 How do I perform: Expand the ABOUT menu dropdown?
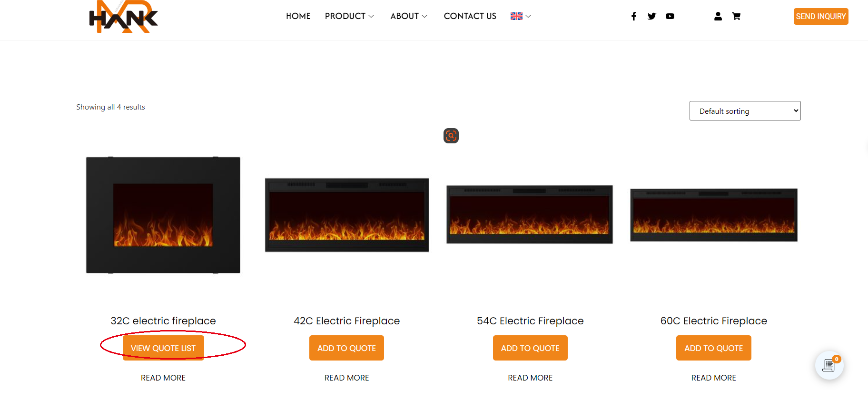coord(409,16)
